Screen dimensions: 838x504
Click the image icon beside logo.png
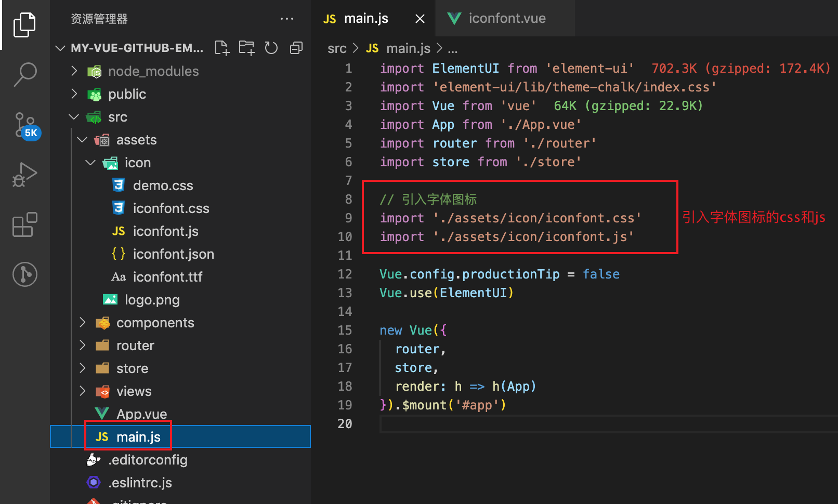point(110,299)
